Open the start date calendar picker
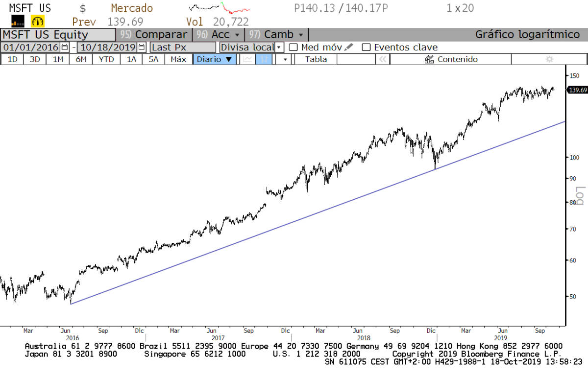 pyautogui.click(x=65, y=47)
